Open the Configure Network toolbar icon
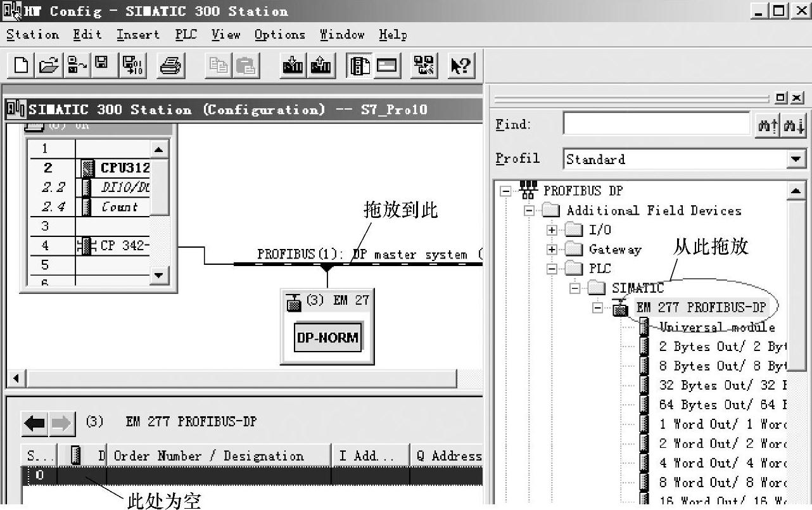The height and width of the screenshot is (510, 812). click(x=424, y=65)
